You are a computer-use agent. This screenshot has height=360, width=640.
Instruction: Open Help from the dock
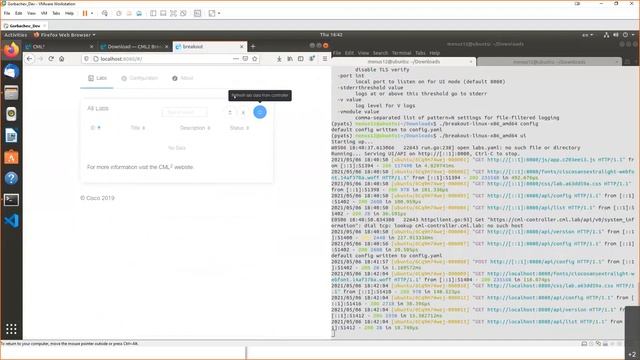click(x=11, y=178)
